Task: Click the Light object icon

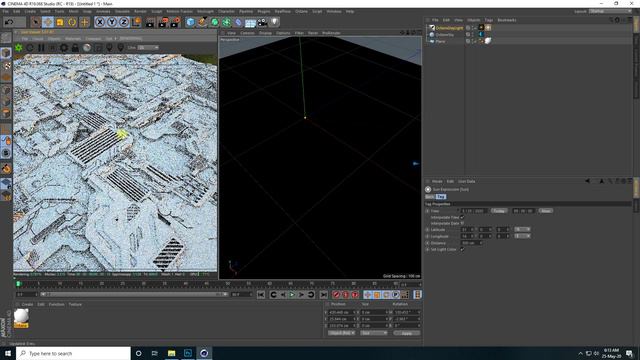Action: coord(275,22)
